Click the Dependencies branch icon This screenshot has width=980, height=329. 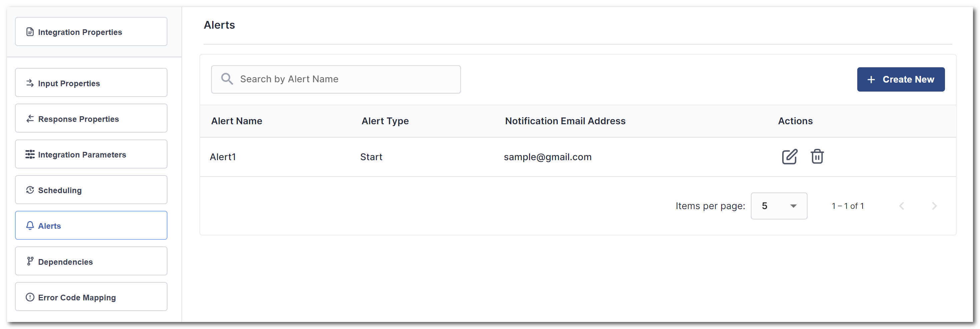pyautogui.click(x=30, y=261)
